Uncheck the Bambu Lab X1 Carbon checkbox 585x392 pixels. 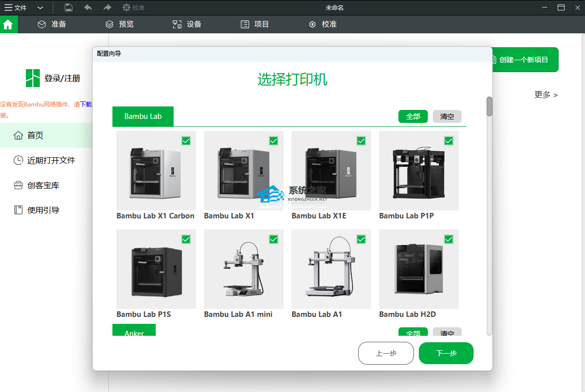186,141
